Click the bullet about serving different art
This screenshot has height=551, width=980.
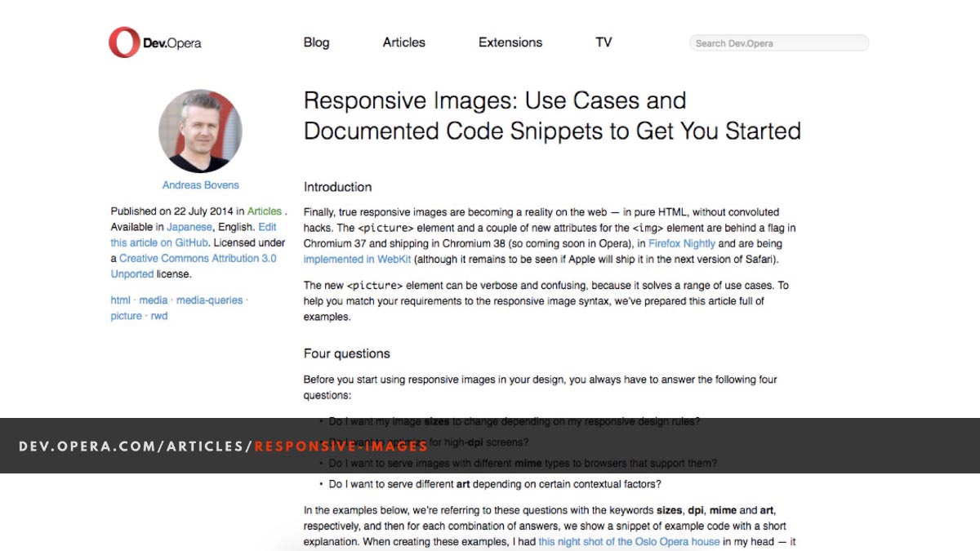coord(495,484)
